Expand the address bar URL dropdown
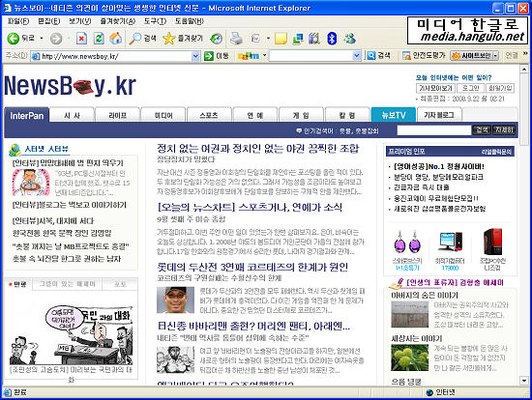 pyautogui.click(x=195, y=56)
